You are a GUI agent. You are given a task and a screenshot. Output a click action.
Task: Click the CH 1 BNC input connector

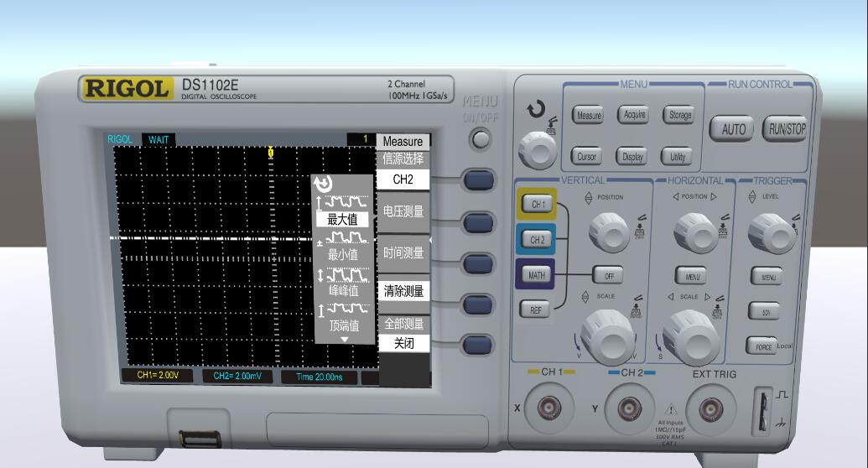(550, 408)
